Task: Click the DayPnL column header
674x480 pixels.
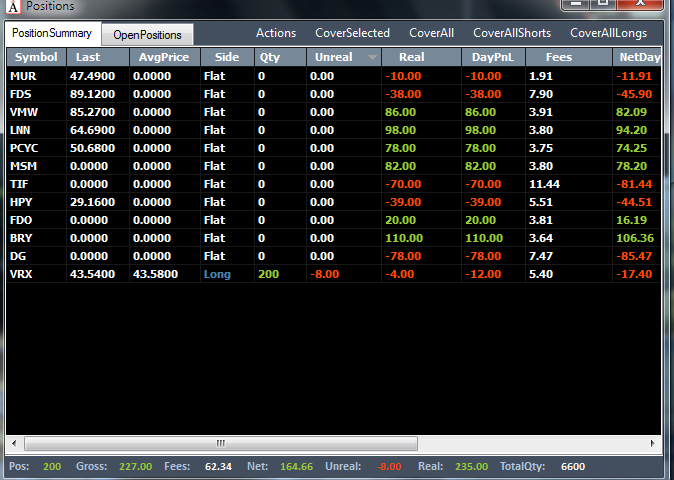Action: [x=493, y=57]
